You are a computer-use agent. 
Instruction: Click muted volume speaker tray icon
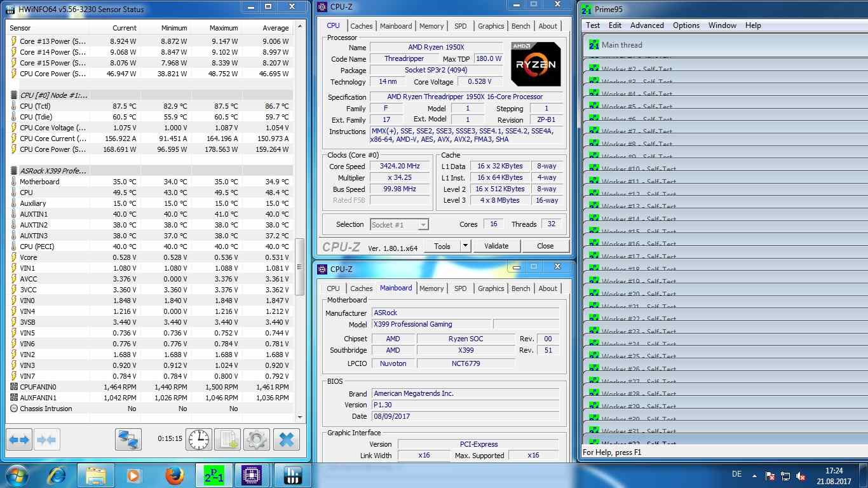[x=801, y=476]
